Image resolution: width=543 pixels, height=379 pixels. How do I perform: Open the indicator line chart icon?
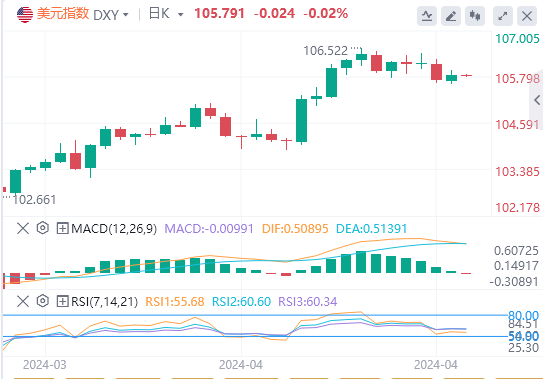coord(427,16)
